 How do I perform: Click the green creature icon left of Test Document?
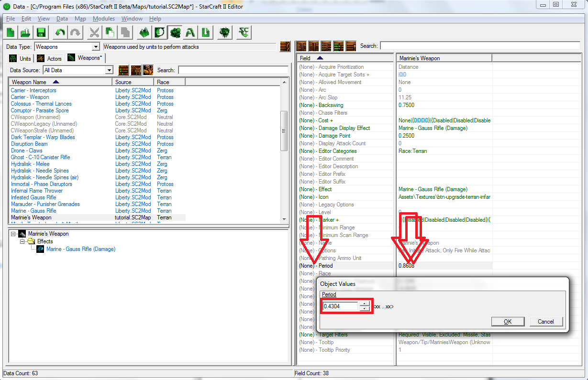(224, 33)
